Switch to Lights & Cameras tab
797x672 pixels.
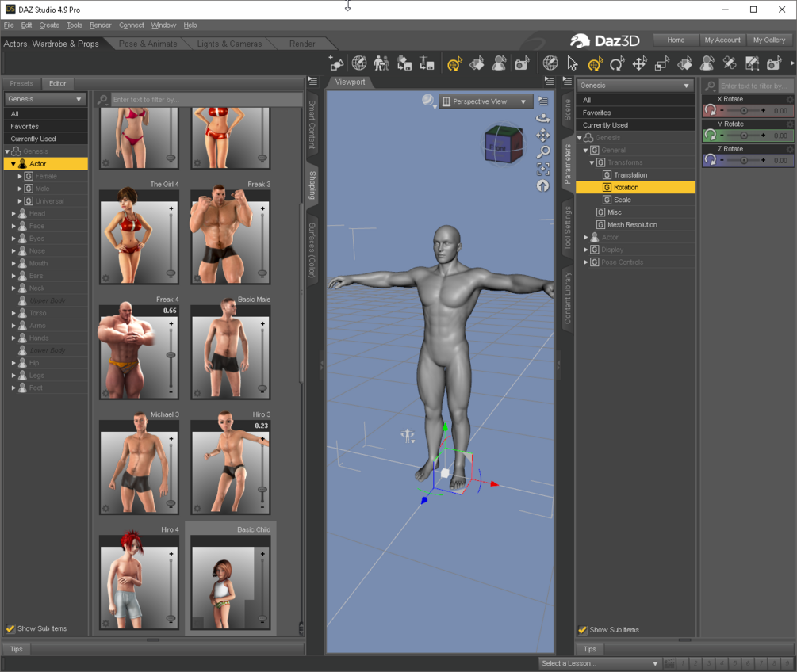pyautogui.click(x=229, y=44)
